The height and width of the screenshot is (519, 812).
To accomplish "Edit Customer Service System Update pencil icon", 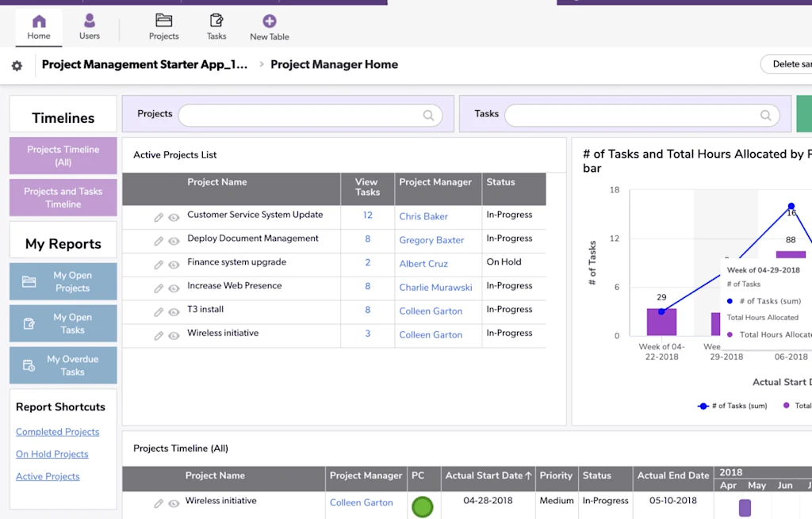I will point(159,217).
